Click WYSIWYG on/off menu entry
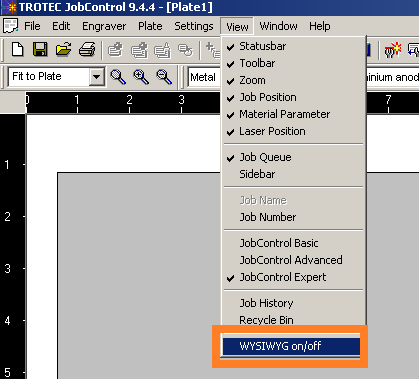 coord(291,346)
